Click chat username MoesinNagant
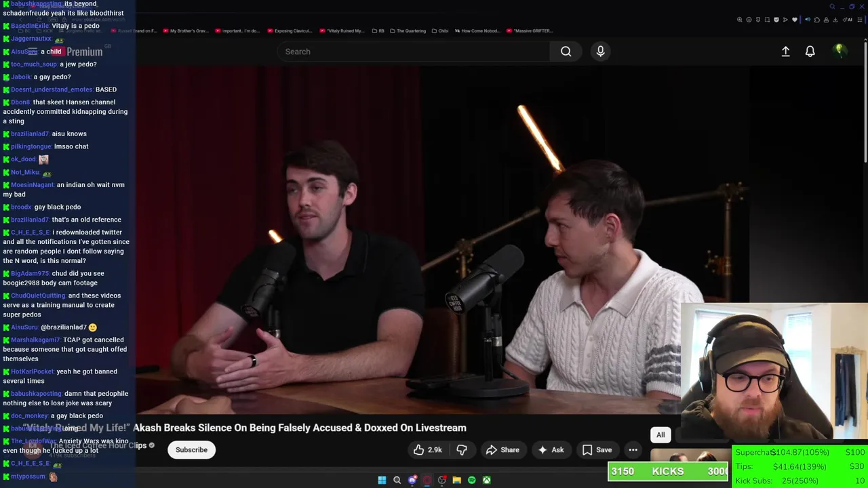Image resolution: width=868 pixels, height=488 pixels. click(x=33, y=185)
